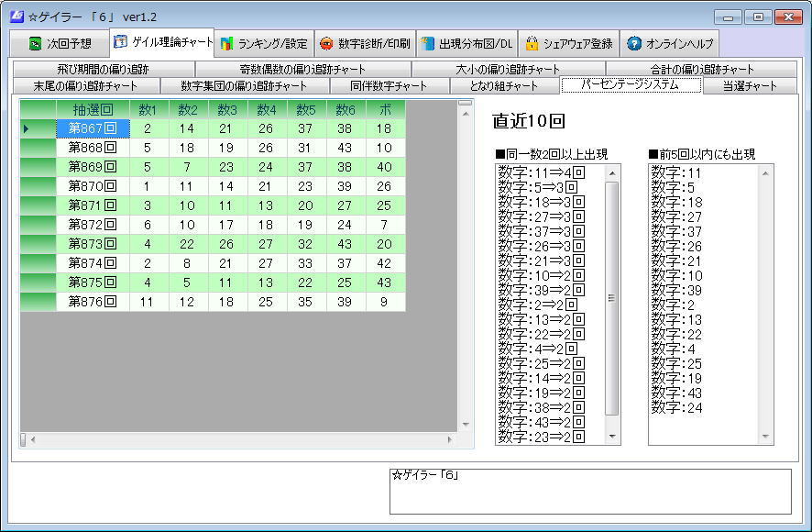Switch to the 当選チャート tab
The image size is (812, 532).
click(750, 85)
